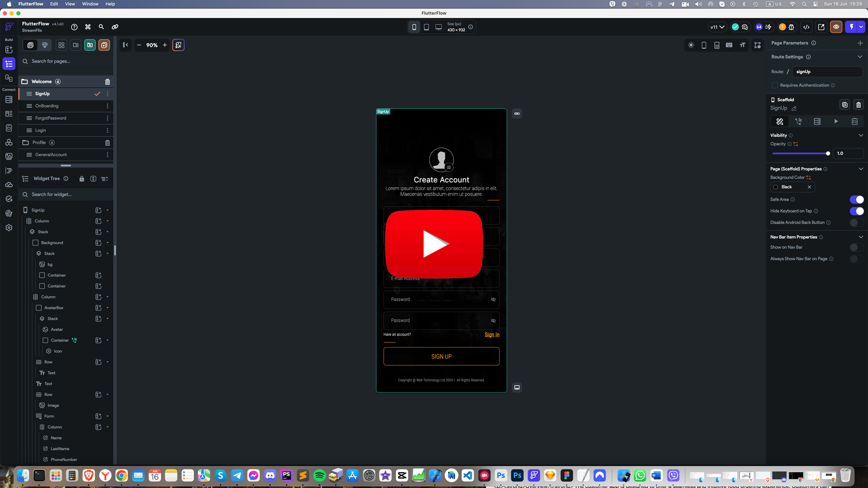Toggle Hide Keyboard on Tap switch
868x488 pixels.
coord(856,211)
